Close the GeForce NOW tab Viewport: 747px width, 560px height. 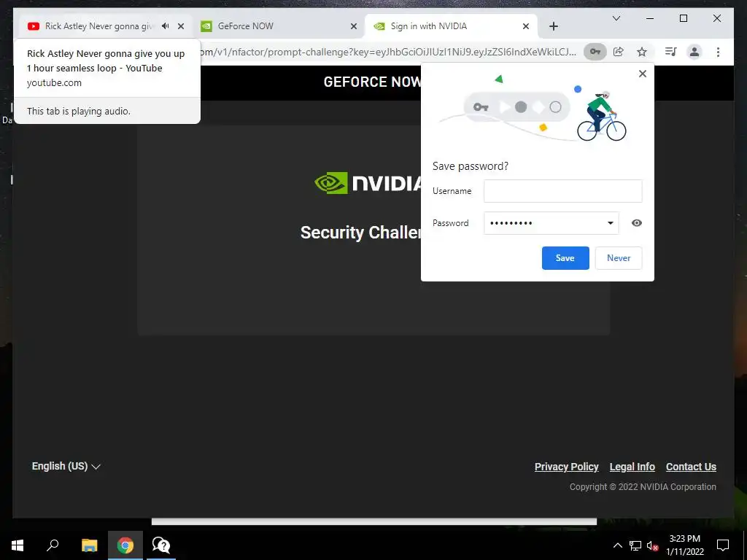pos(354,26)
